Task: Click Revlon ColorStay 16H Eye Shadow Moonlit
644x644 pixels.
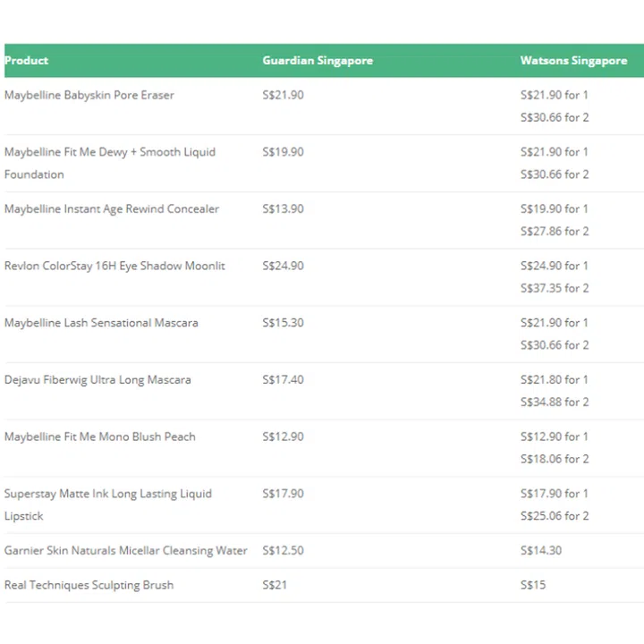Action: [x=114, y=266]
